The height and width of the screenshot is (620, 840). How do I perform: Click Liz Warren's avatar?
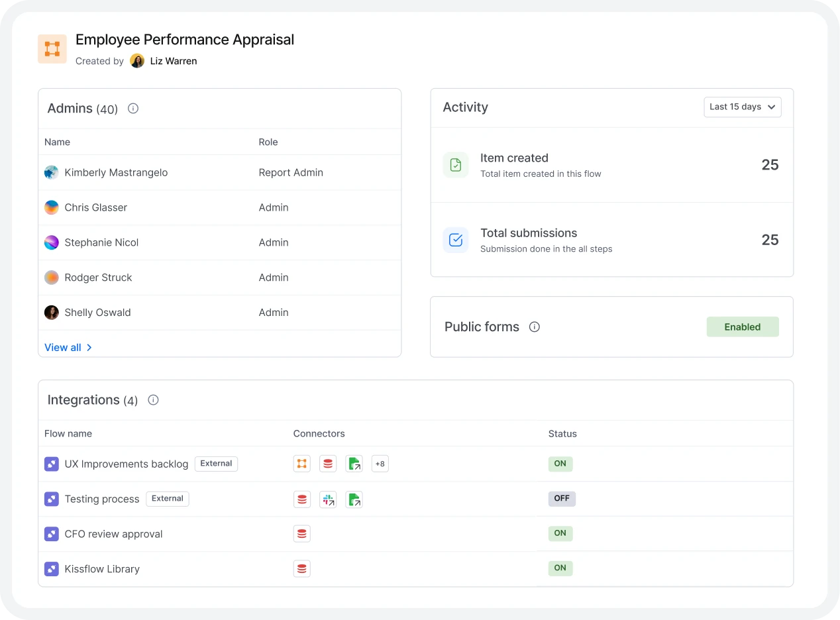(137, 61)
